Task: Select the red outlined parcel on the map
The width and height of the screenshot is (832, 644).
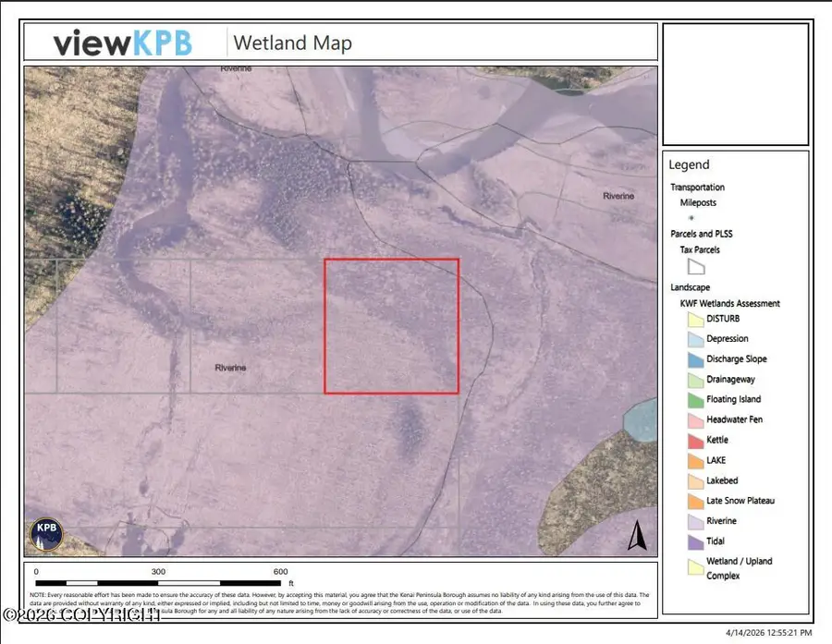Action: (391, 326)
